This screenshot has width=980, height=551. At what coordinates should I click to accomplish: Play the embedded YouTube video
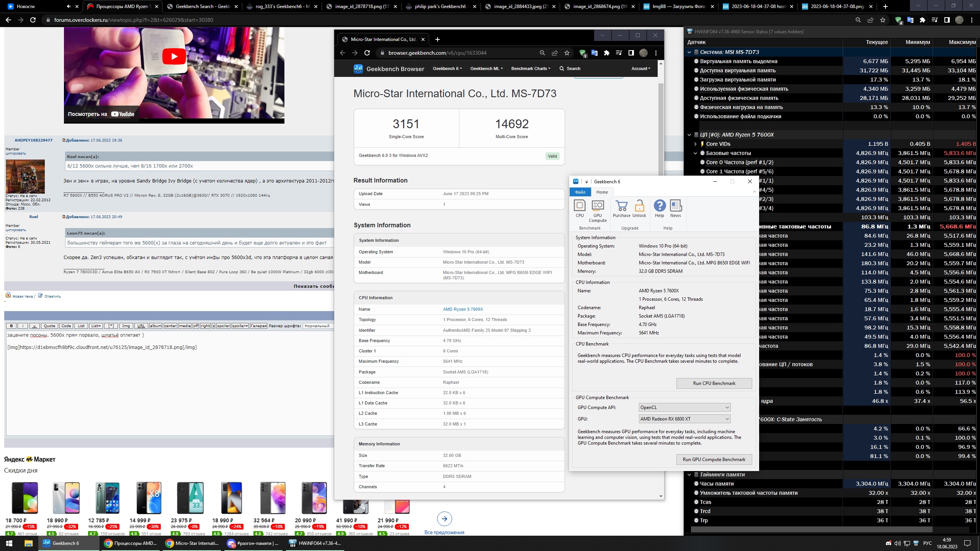174,57
